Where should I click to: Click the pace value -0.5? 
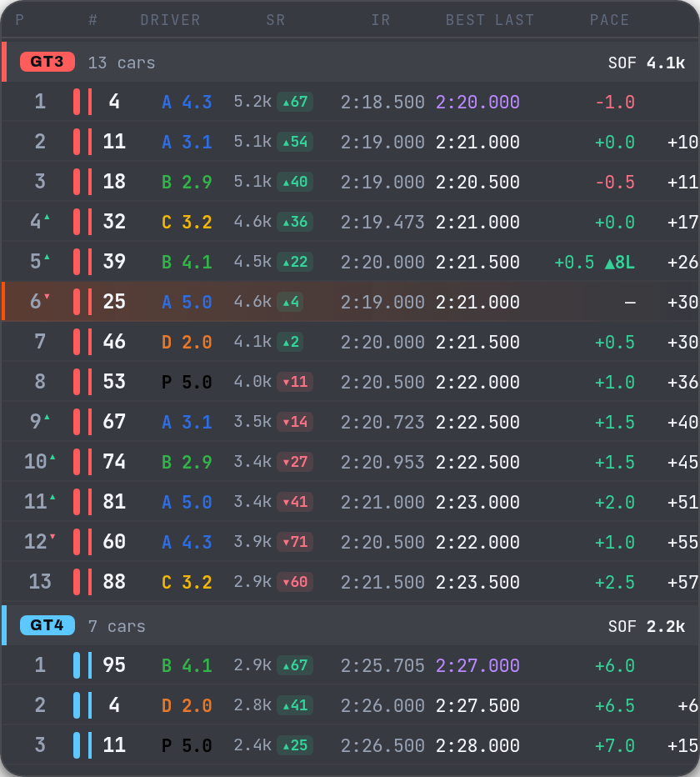click(x=615, y=182)
